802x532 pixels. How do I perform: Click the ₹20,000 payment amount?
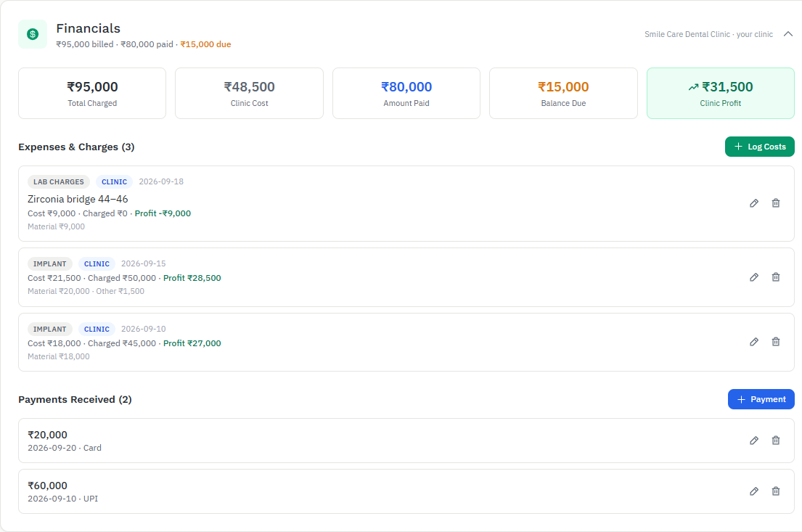point(48,435)
